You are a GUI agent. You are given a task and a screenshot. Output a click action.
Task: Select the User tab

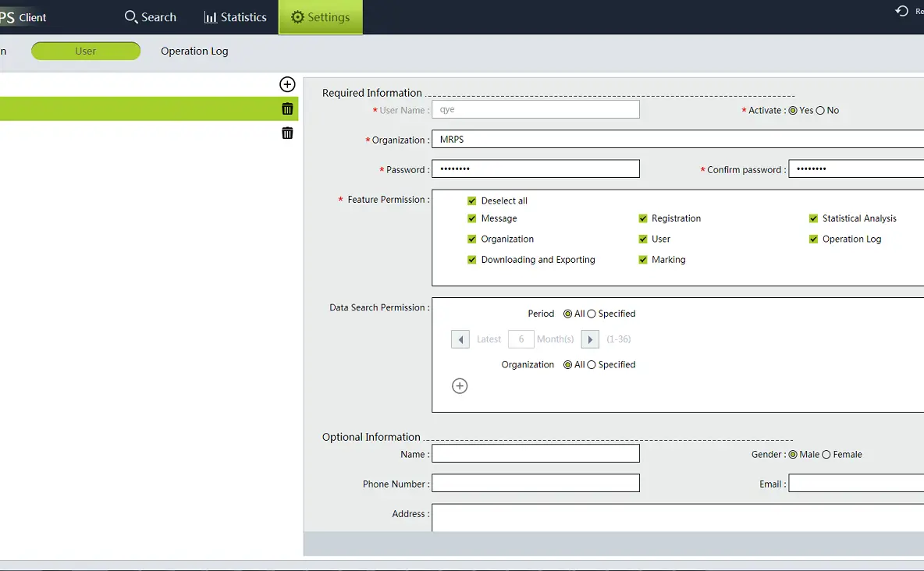[x=86, y=51]
